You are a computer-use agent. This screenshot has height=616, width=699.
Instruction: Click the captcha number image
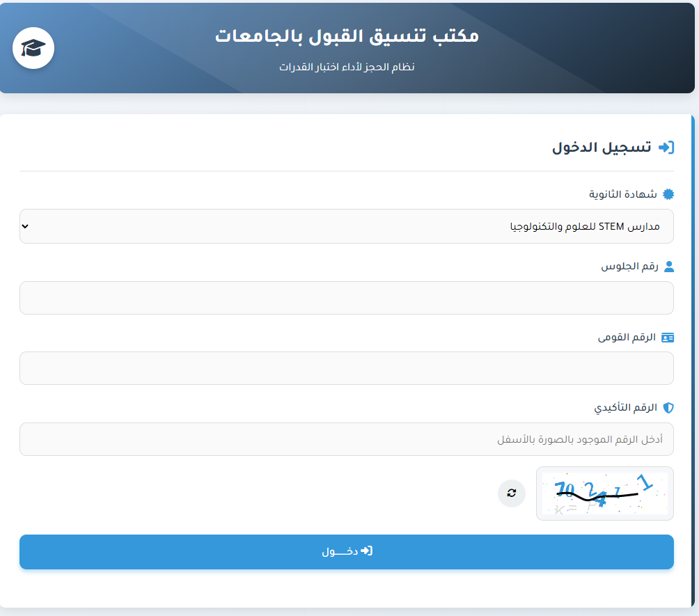(604, 493)
